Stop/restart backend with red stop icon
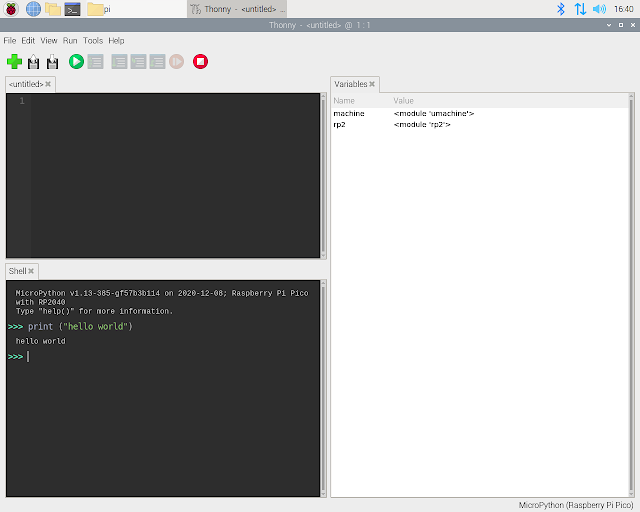The height and width of the screenshot is (512, 640). pyautogui.click(x=200, y=62)
